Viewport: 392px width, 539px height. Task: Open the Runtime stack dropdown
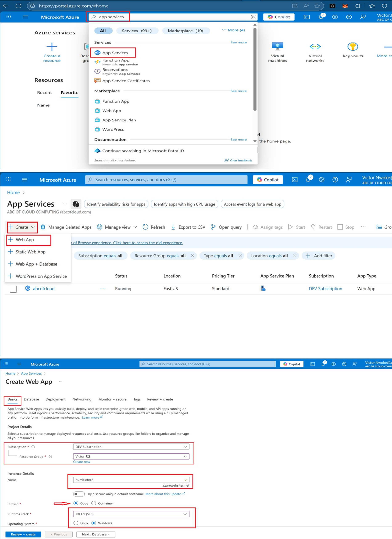coord(131,514)
